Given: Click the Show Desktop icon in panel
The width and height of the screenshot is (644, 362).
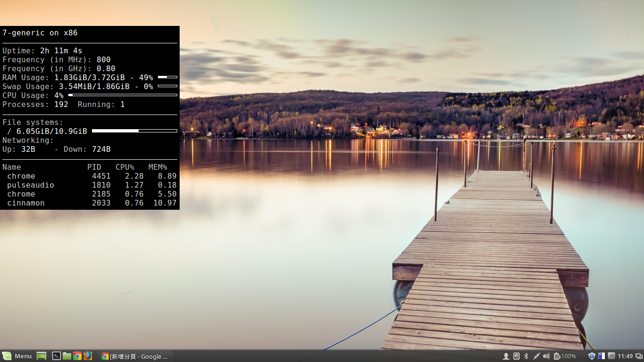Looking at the screenshot, I should point(41,356).
